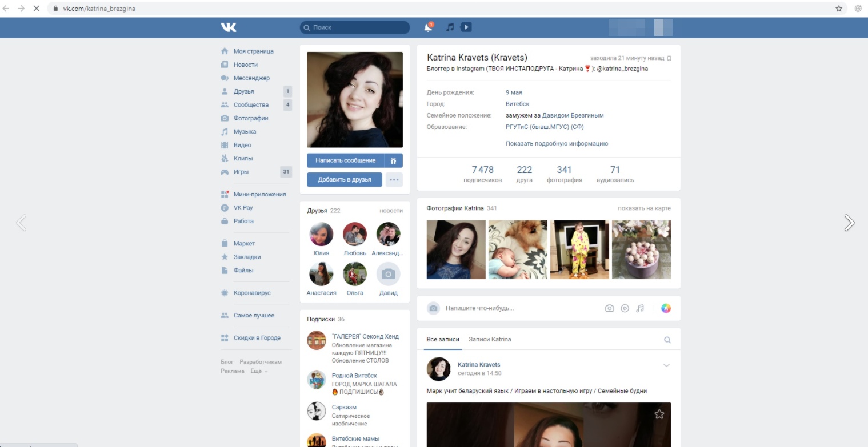Click показать на карте link

(x=645, y=208)
